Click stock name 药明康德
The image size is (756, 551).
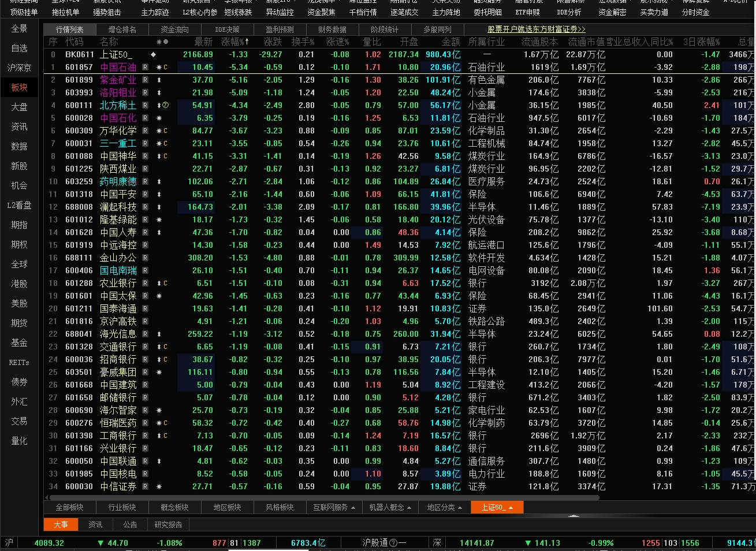tap(118, 181)
